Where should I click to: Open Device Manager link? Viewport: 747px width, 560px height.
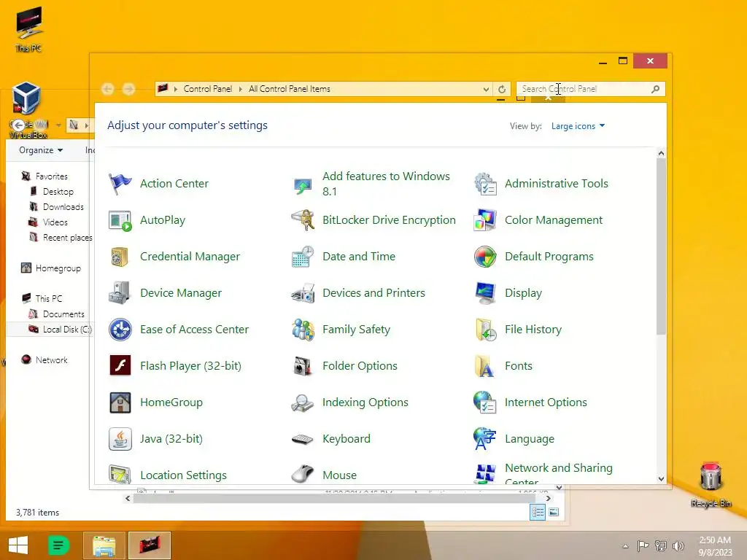pyautogui.click(x=181, y=293)
